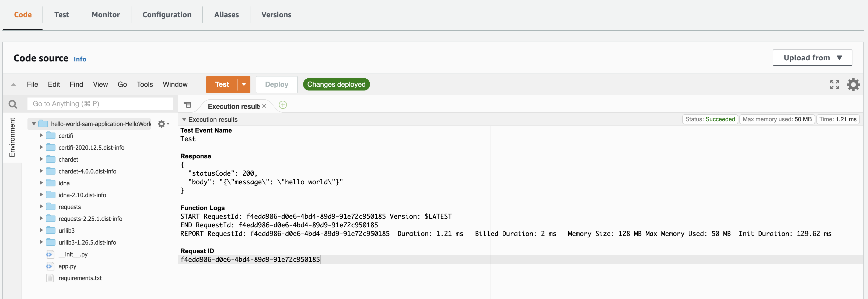Open the Tools menu

145,85
